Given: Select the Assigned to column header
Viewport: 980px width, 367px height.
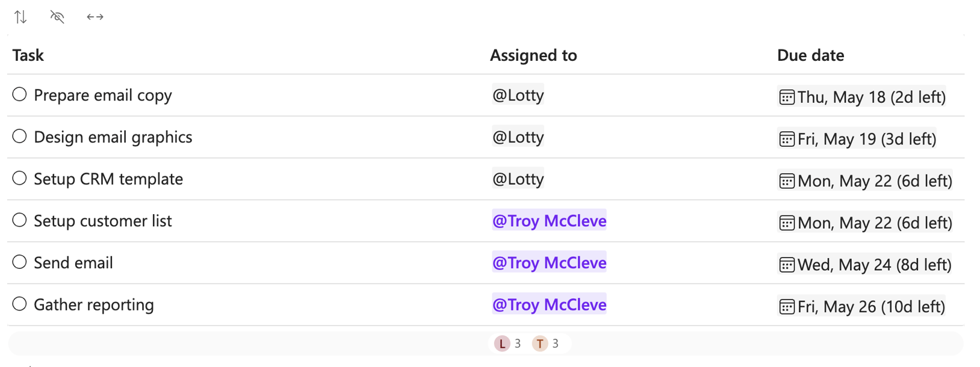Looking at the screenshot, I should pos(533,55).
